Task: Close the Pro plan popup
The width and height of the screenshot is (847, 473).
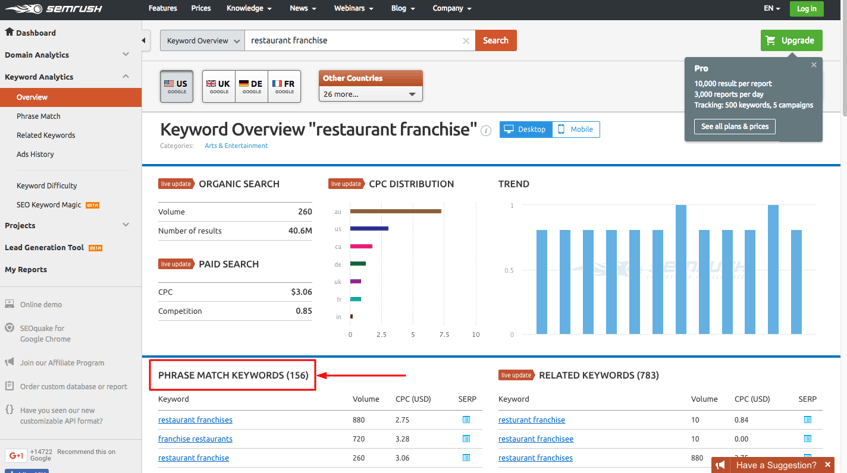Action: (x=814, y=65)
